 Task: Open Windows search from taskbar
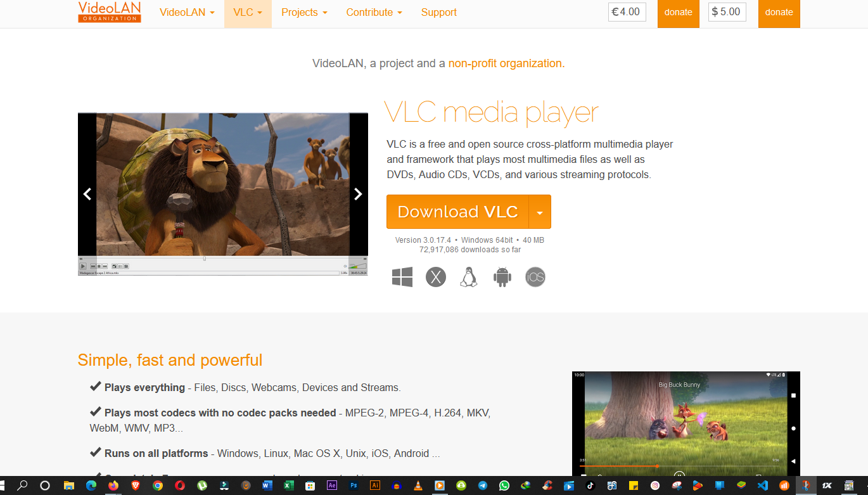click(x=22, y=485)
